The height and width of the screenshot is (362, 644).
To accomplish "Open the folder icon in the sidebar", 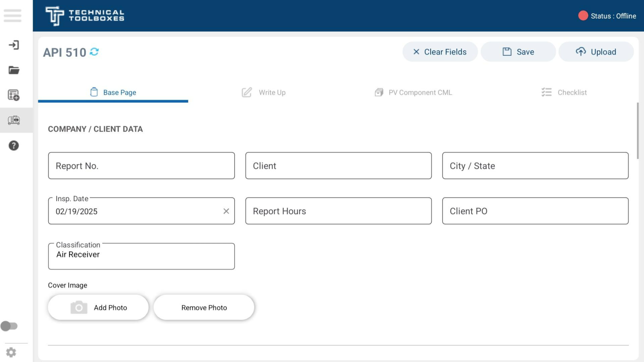I will [x=13, y=70].
